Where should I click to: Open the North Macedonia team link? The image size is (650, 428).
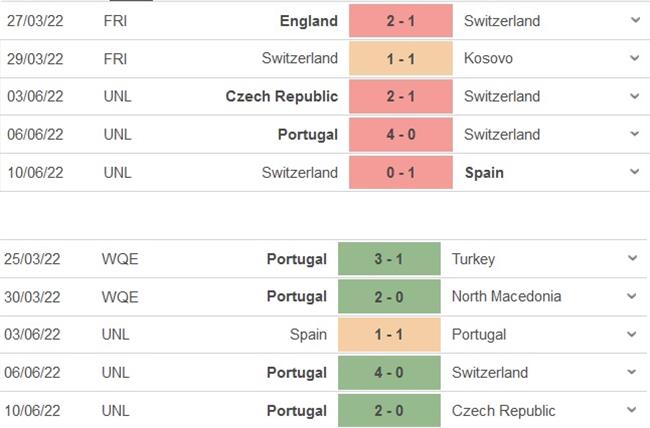click(507, 297)
